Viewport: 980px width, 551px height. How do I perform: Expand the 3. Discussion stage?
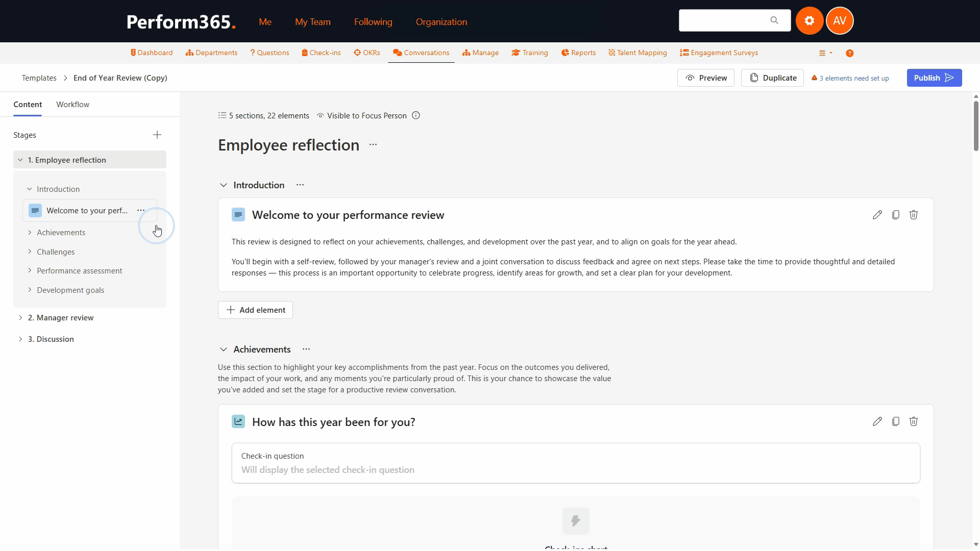coord(20,339)
